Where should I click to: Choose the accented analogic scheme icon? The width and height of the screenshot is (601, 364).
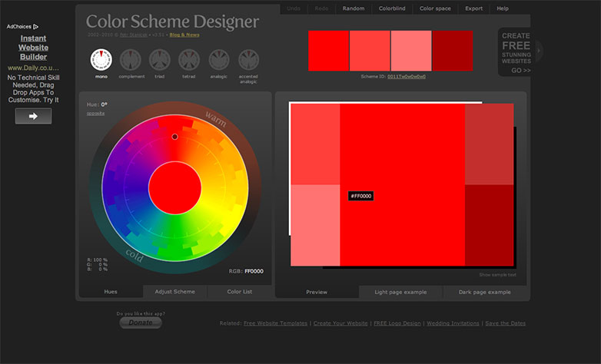[248, 60]
